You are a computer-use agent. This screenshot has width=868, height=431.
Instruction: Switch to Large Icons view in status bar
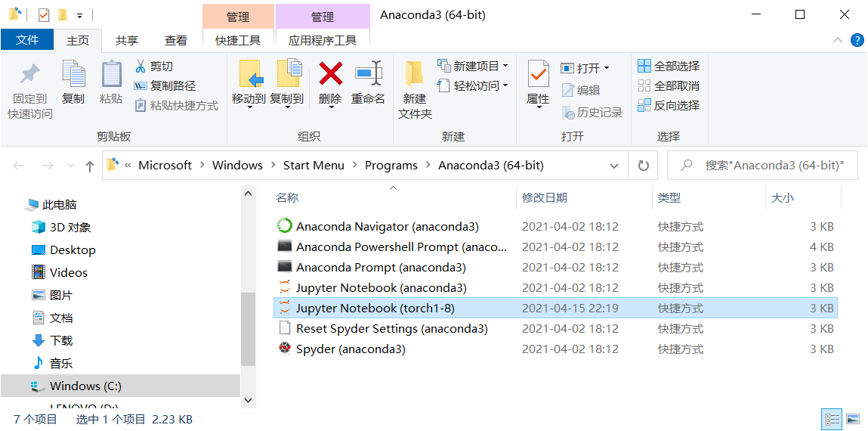(x=853, y=420)
